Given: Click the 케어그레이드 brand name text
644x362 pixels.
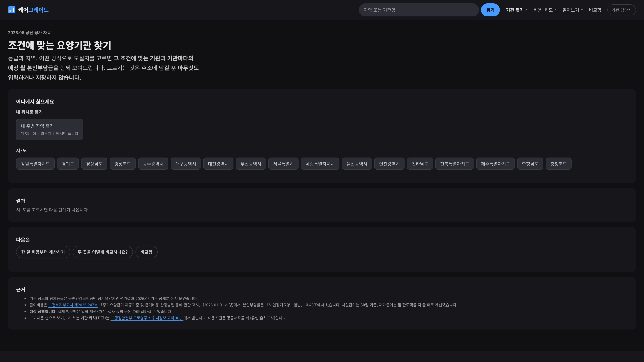Looking at the screenshot, I should click(x=33, y=10).
